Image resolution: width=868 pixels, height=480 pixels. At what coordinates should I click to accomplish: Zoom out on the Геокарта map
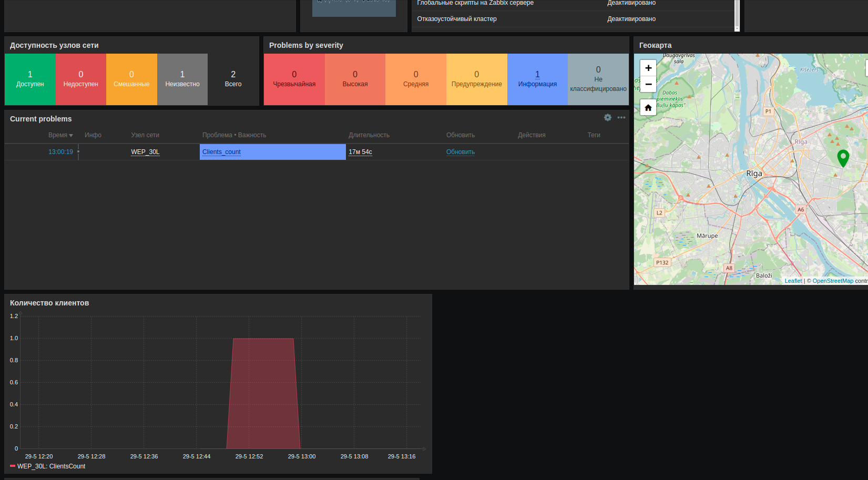pyautogui.click(x=648, y=84)
